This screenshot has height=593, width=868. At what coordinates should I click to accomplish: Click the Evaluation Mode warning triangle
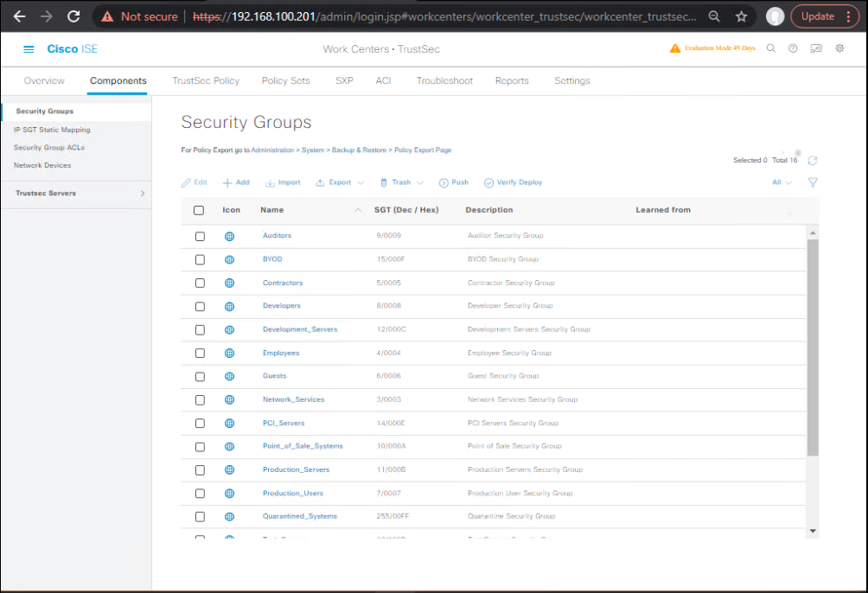point(675,48)
